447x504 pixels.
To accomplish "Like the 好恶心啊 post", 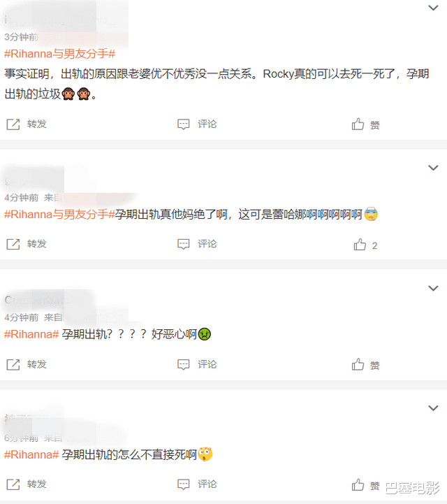I will pos(358,364).
